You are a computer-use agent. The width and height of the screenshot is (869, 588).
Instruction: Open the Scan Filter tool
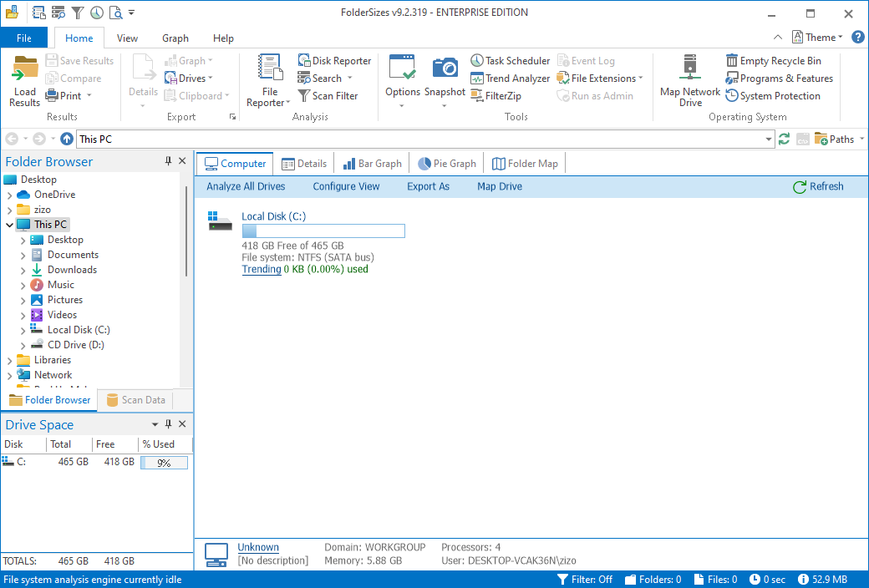click(328, 96)
